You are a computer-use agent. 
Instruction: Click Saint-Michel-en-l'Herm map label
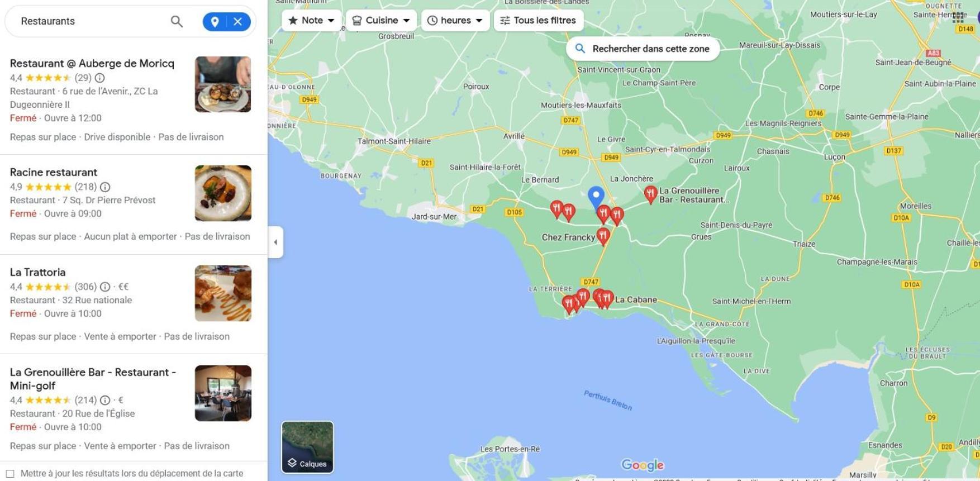click(x=751, y=301)
